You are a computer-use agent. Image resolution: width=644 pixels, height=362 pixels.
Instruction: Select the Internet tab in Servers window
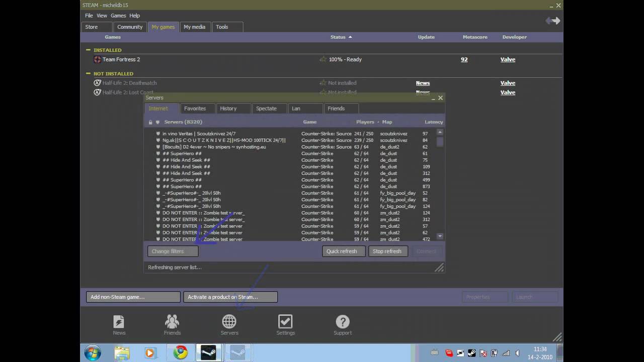(x=162, y=109)
